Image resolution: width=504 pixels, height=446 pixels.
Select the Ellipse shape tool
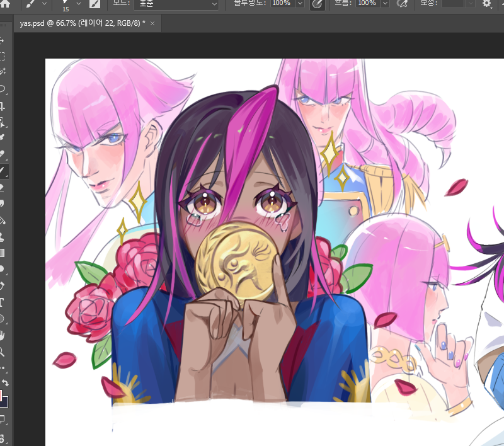[3, 319]
